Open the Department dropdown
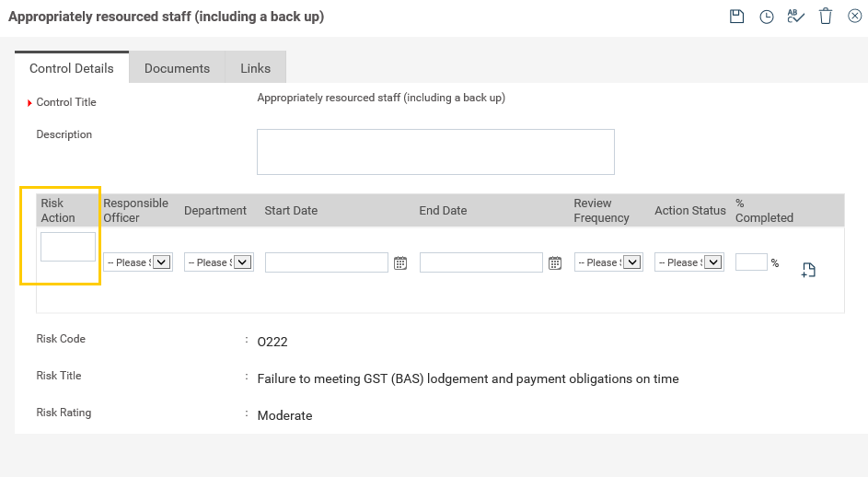The height and width of the screenshot is (477, 868). click(x=219, y=262)
